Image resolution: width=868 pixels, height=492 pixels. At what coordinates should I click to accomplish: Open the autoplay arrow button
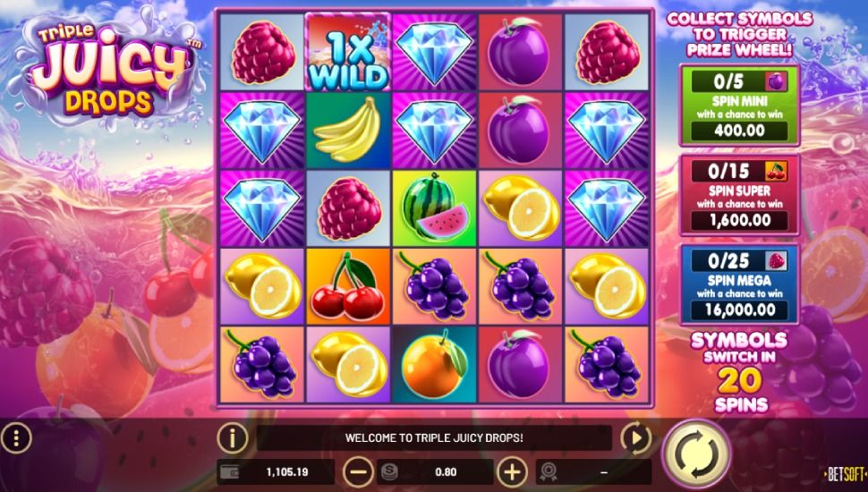[x=636, y=437]
